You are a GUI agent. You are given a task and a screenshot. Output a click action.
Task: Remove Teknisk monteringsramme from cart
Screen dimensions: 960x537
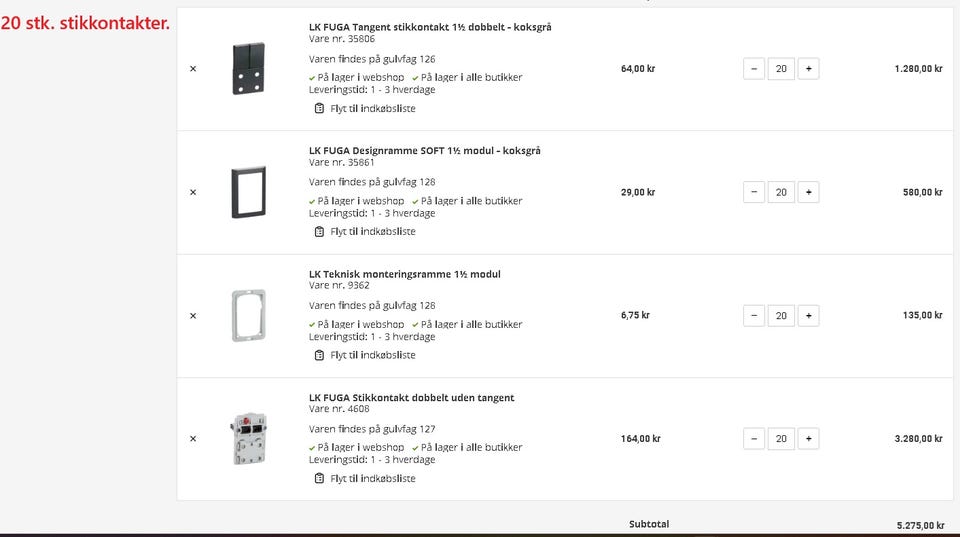tap(193, 316)
